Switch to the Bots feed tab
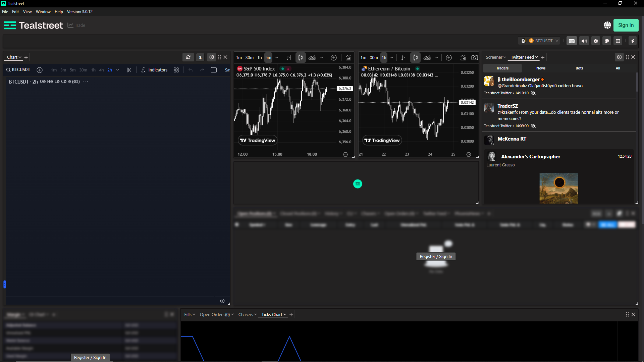 (579, 68)
